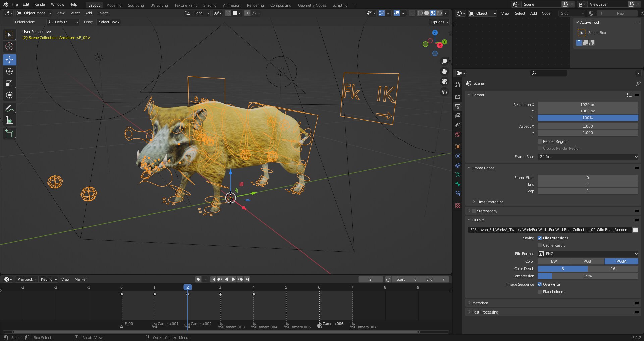Screen dimensions: 644x341
Task: Select RGB color mode
Action: [x=587, y=261]
